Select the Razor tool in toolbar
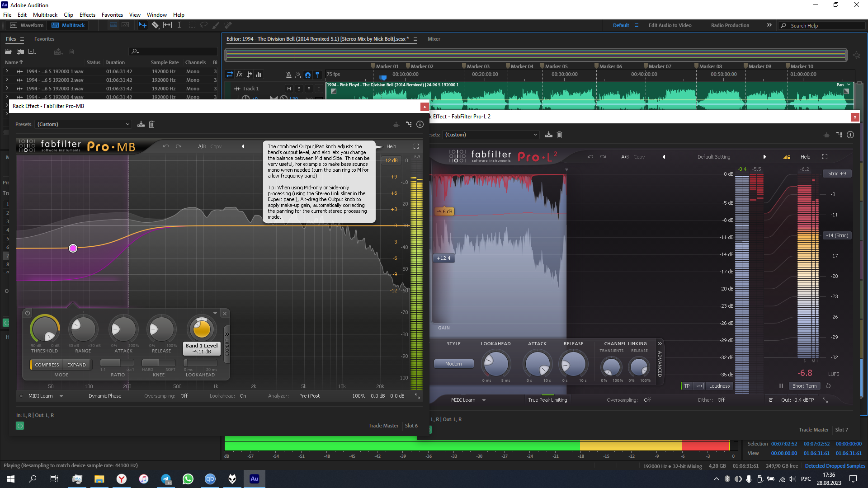This screenshot has width=868, height=488. [155, 25]
